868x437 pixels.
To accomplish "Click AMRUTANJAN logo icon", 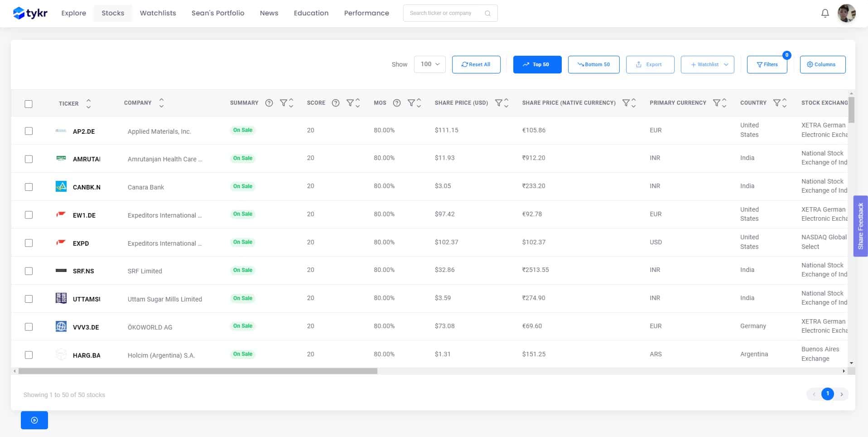I will (x=61, y=158).
